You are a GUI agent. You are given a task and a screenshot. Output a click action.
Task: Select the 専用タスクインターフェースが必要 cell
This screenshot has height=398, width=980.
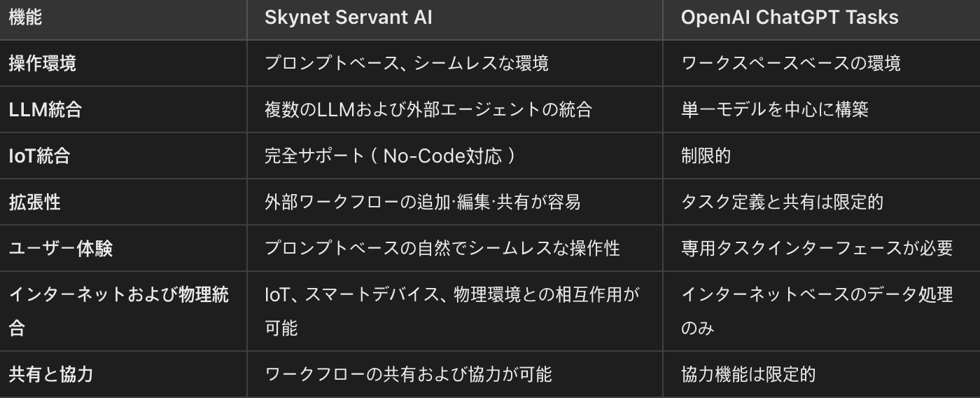(x=817, y=248)
